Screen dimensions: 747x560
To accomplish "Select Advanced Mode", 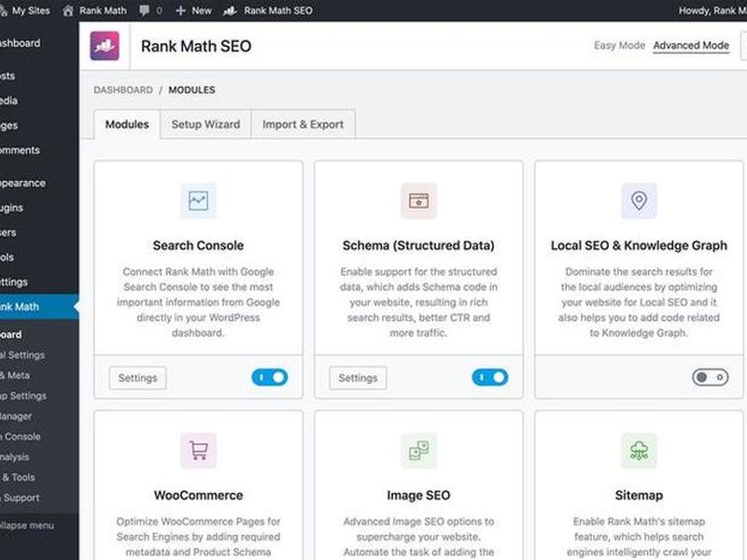I will click(x=691, y=46).
